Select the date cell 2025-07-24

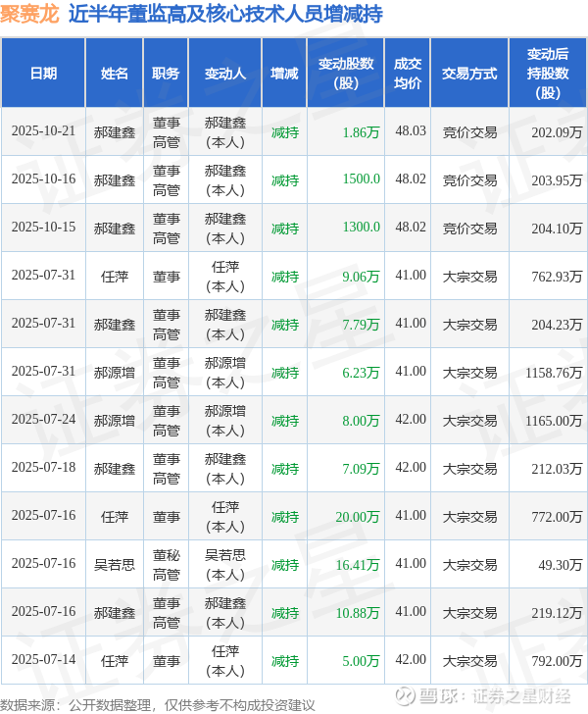point(43,420)
